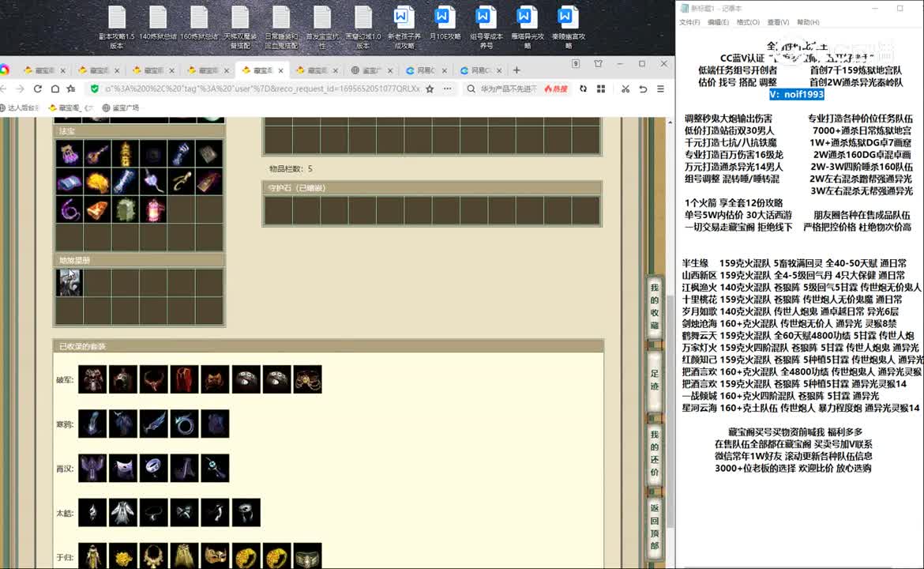The image size is (924, 569).
Task: Select first item in 青汉 set row
Action: click(x=92, y=468)
